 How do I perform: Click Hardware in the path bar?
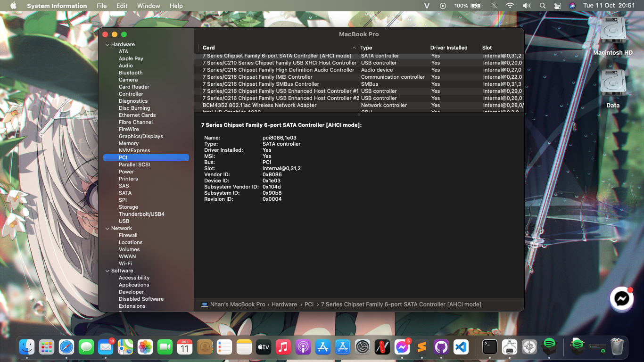(284, 304)
